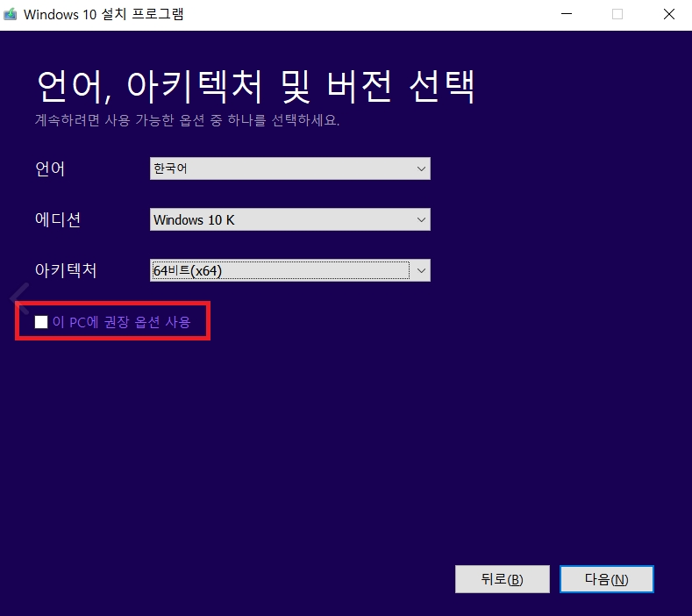
Task: Close the Windows 10 설치 프로그램 window
Action: [x=669, y=14]
